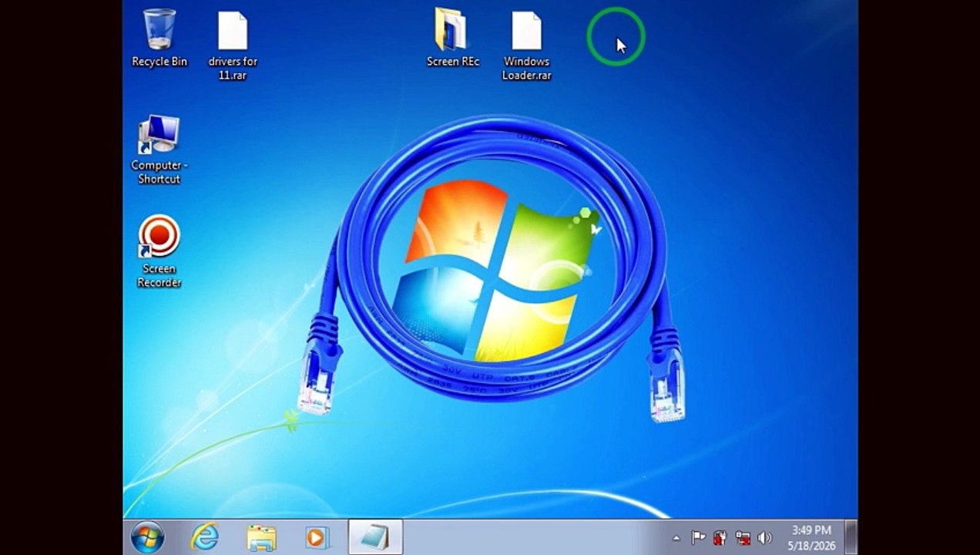Viewport: 980px width, 555px height.
Task: Click the "Recycle Bin" label text
Action: tap(159, 62)
